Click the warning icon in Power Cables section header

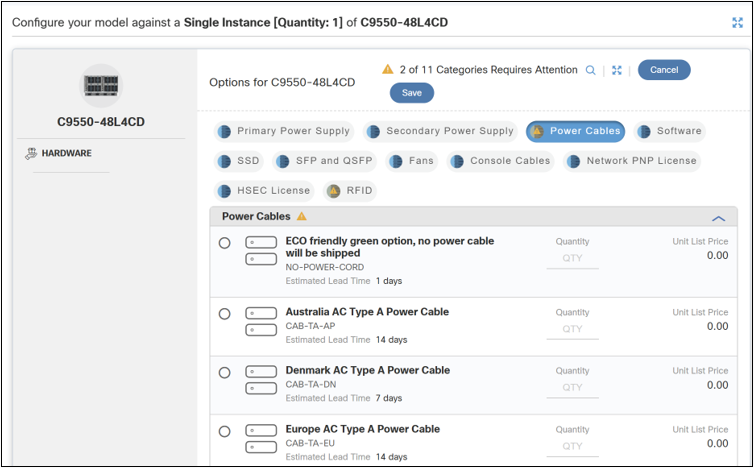point(302,216)
